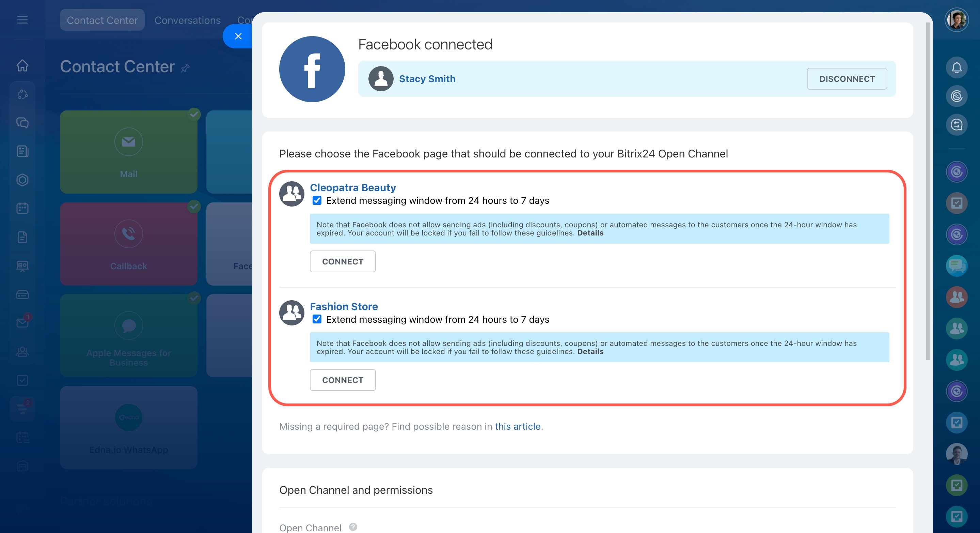
Task: Open the user avatar at top right
Action: [x=957, y=20]
